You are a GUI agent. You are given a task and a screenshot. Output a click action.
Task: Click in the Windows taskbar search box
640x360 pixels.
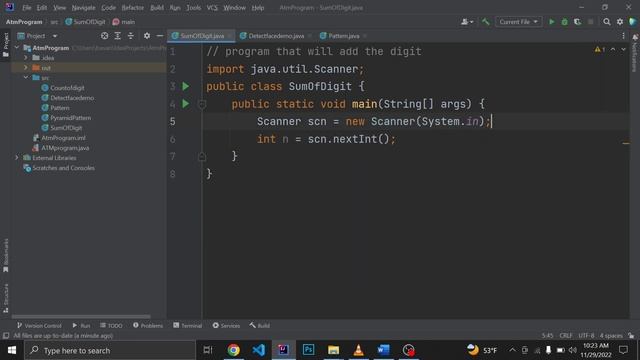(110, 350)
